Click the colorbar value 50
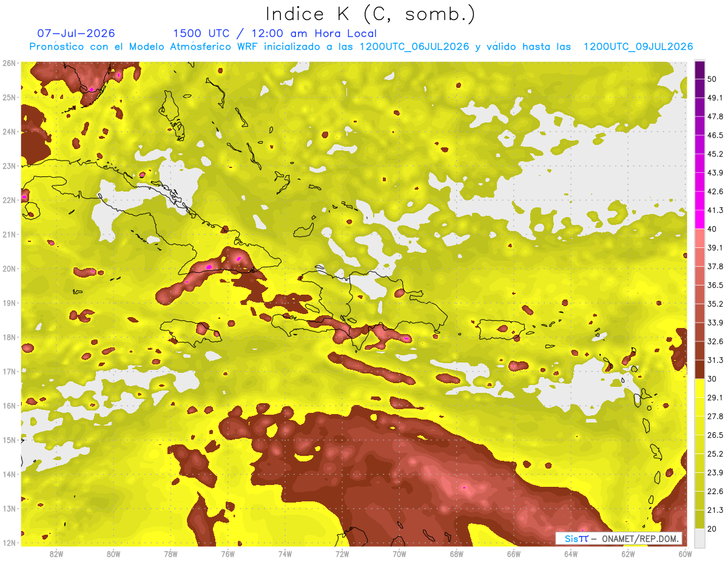The image size is (728, 562). 712,79
